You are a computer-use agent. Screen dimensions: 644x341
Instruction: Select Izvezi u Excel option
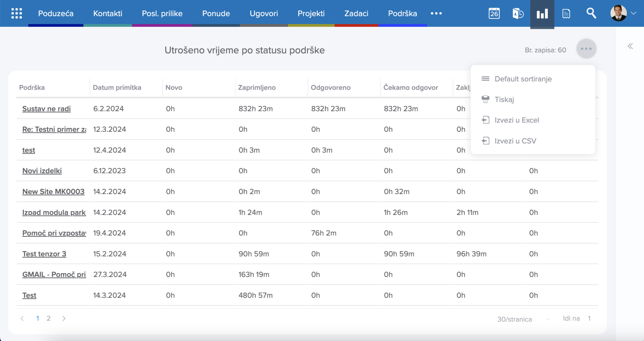517,120
